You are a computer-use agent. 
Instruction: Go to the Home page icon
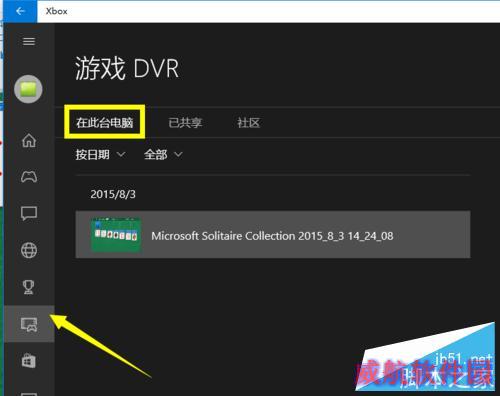[x=29, y=140]
